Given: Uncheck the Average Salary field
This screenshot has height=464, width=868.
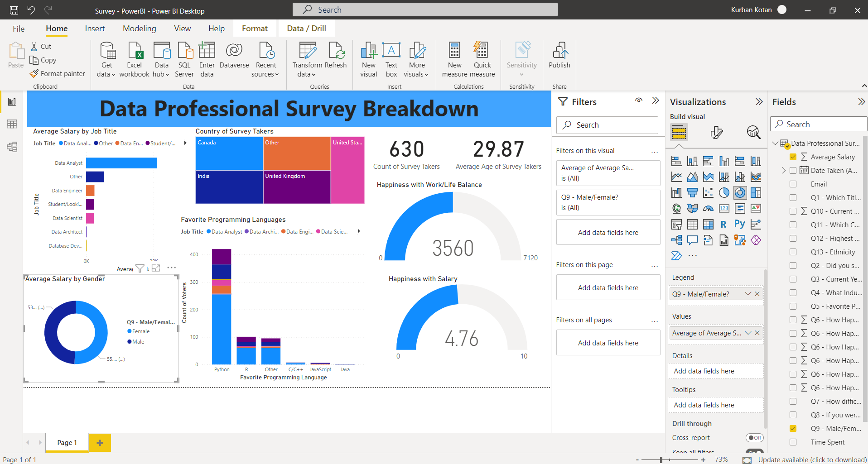Looking at the screenshot, I should click(x=793, y=157).
